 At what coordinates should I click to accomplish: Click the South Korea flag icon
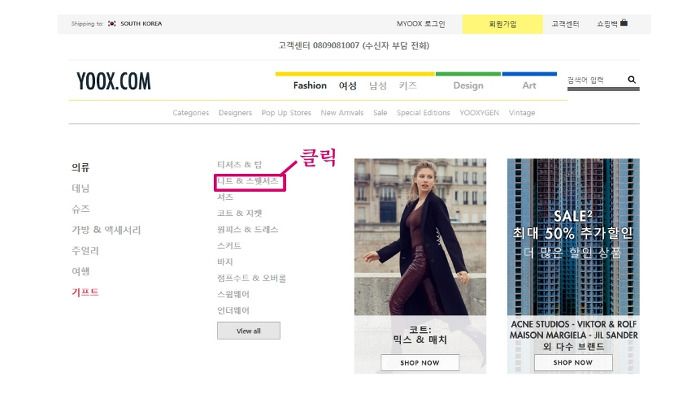(x=112, y=24)
